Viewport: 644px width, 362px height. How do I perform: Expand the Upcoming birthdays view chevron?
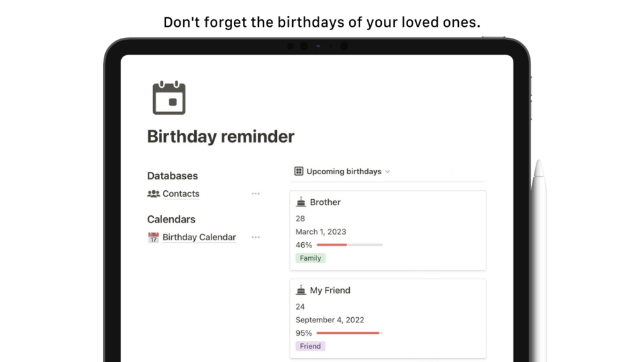tap(388, 172)
